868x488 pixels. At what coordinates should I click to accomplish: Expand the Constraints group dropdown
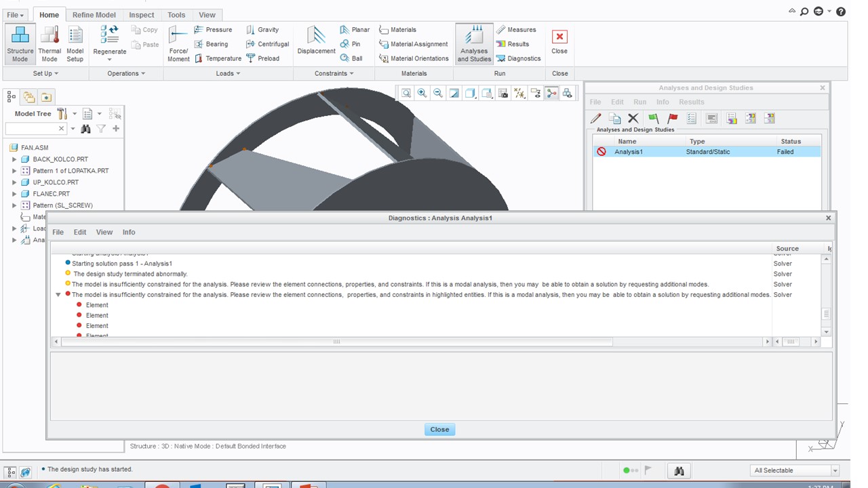click(x=334, y=73)
